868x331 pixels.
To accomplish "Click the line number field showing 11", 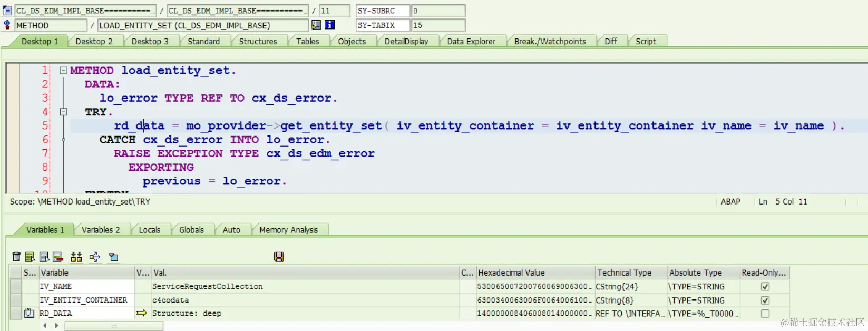I will [x=334, y=11].
